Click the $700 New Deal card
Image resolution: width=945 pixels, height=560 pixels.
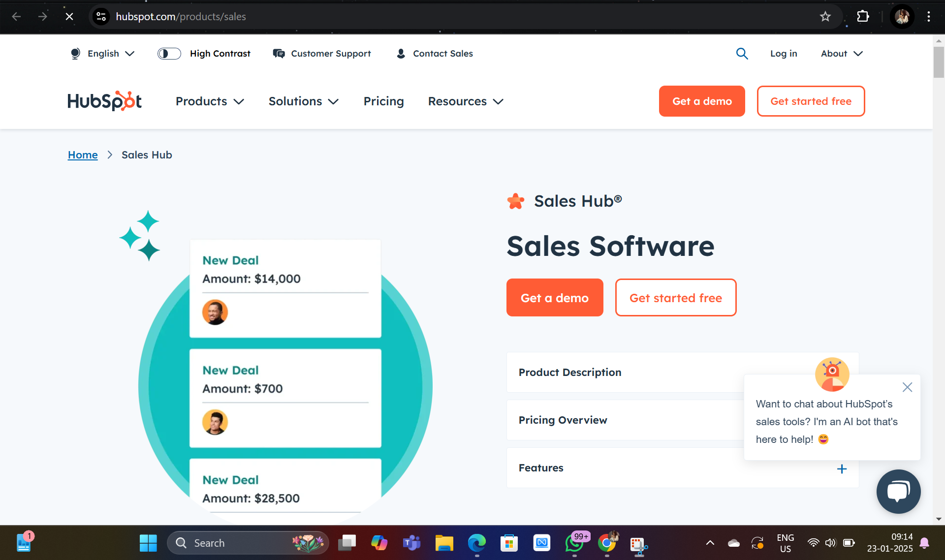[x=285, y=398]
